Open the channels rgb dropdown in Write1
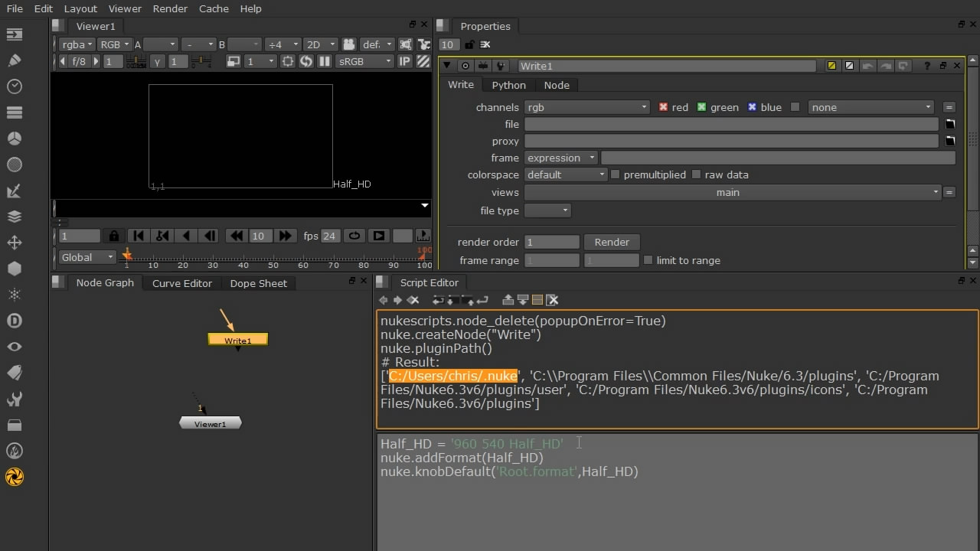This screenshot has width=980, height=551. [587, 107]
